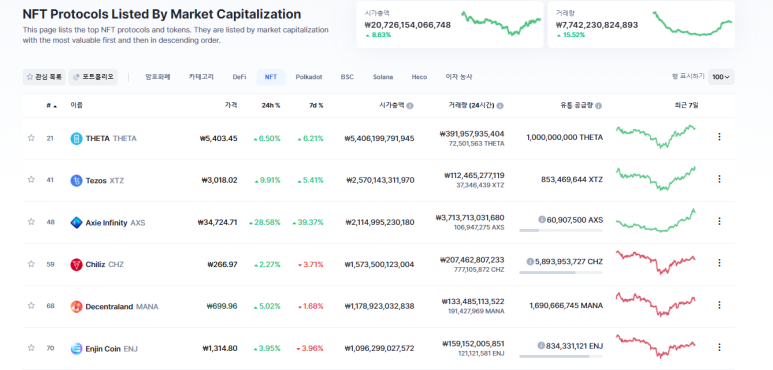Screen dimensions: 773x370
Task: Open the THETA name link
Action: (x=111, y=138)
